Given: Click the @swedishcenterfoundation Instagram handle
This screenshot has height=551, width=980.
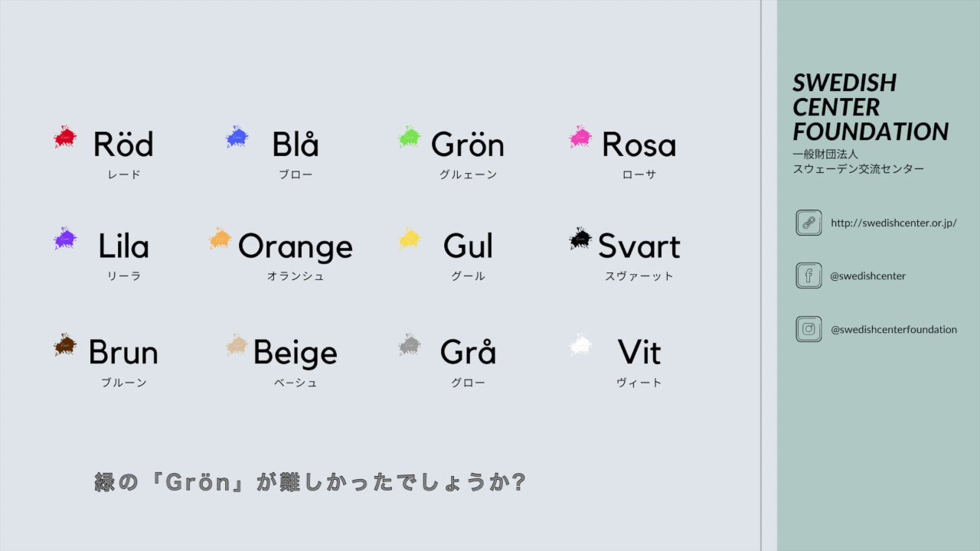Looking at the screenshot, I should 893,330.
